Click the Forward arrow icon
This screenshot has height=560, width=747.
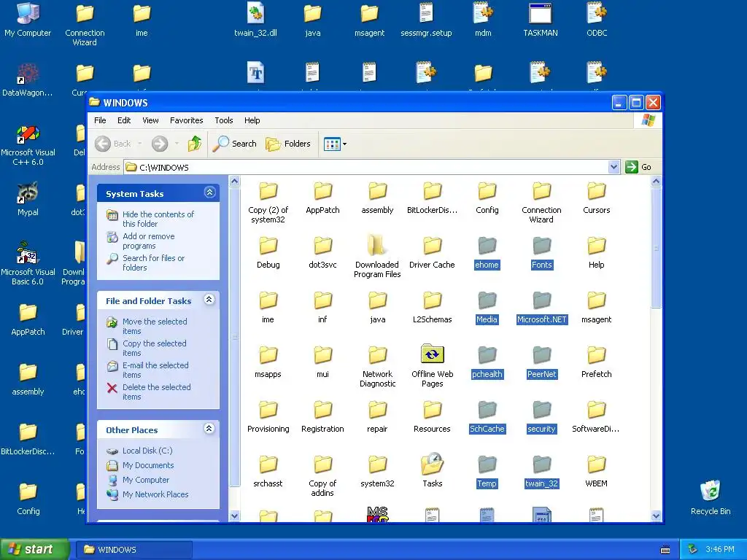160,144
